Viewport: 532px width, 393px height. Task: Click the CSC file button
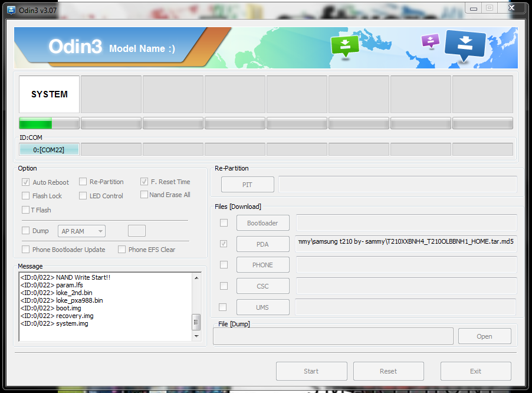[x=262, y=286]
